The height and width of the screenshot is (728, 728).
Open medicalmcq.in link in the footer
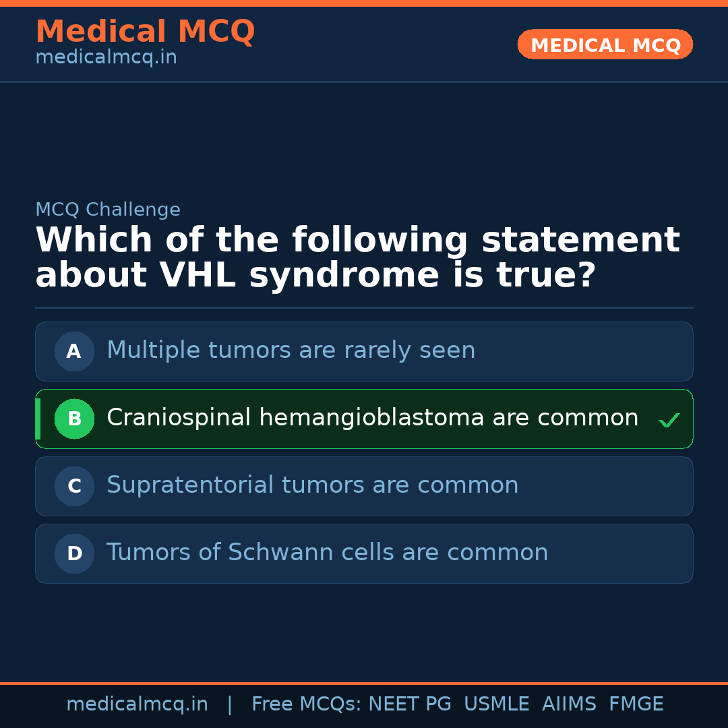137,704
